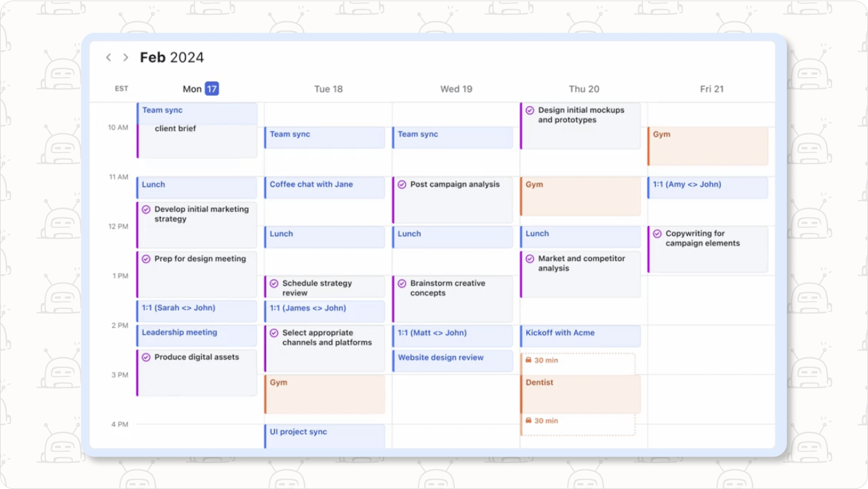Click the check icon on "Schedule strategy review"
868x489 pixels.
(x=274, y=283)
